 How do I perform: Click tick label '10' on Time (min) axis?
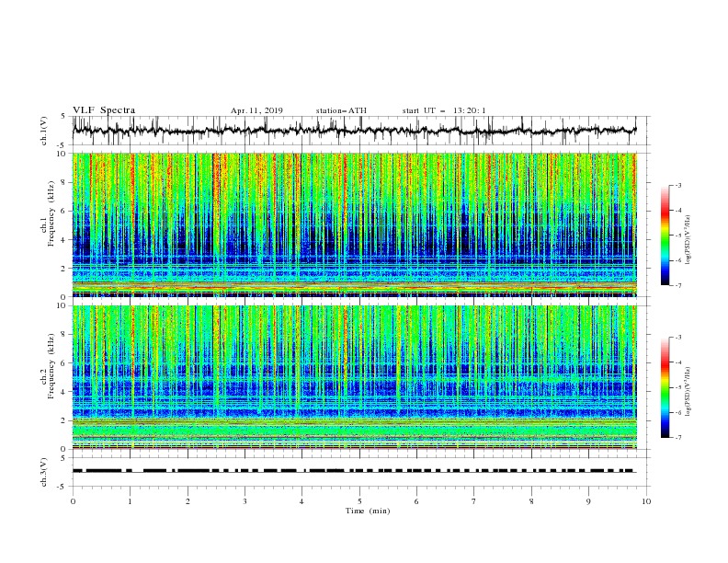click(x=646, y=501)
